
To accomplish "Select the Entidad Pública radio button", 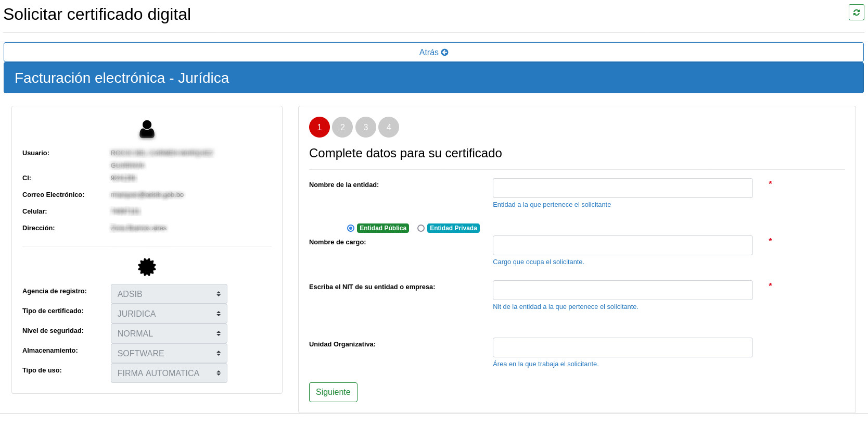I will (351, 228).
